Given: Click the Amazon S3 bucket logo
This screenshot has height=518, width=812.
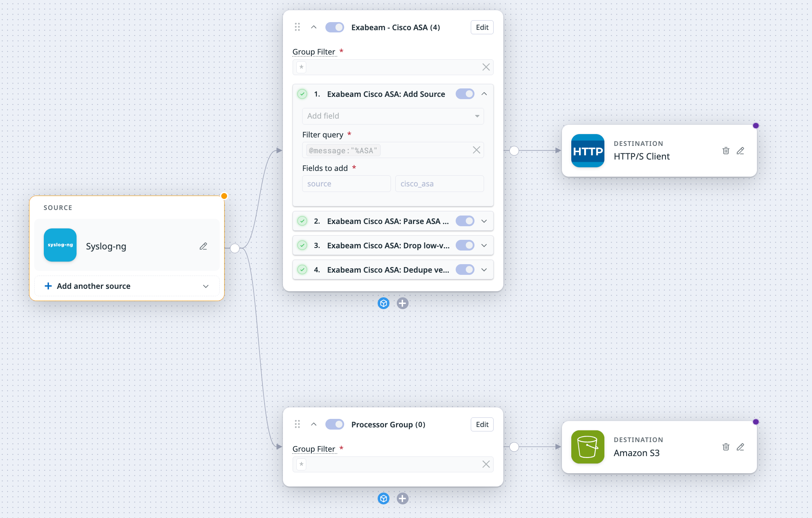Looking at the screenshot, I should (x=587, y=447).
